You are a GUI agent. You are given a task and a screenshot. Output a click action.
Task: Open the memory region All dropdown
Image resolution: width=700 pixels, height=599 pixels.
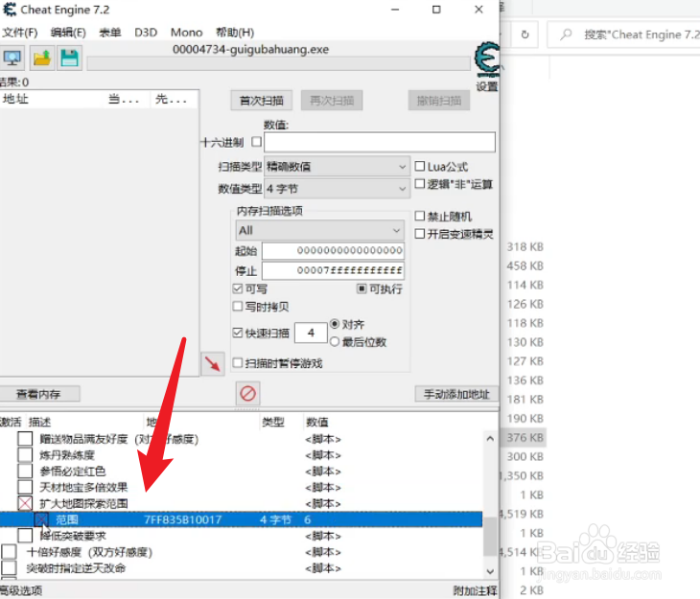pos(319,230)
